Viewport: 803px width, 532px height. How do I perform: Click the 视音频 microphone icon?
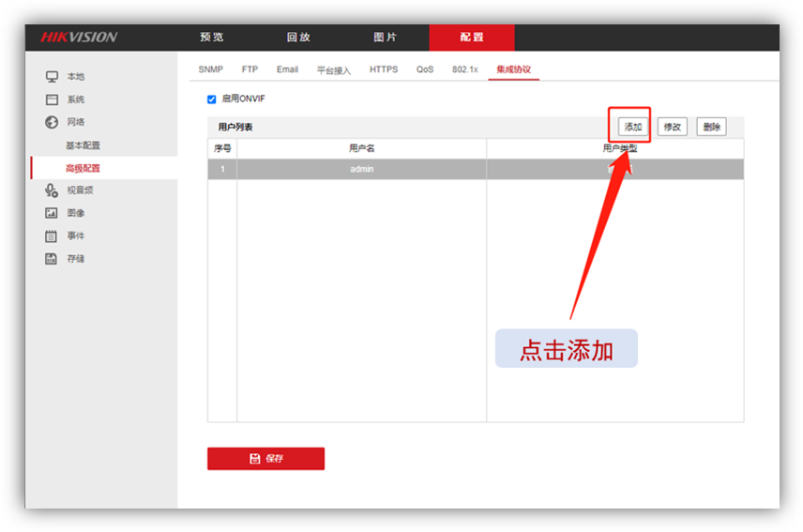52,190
